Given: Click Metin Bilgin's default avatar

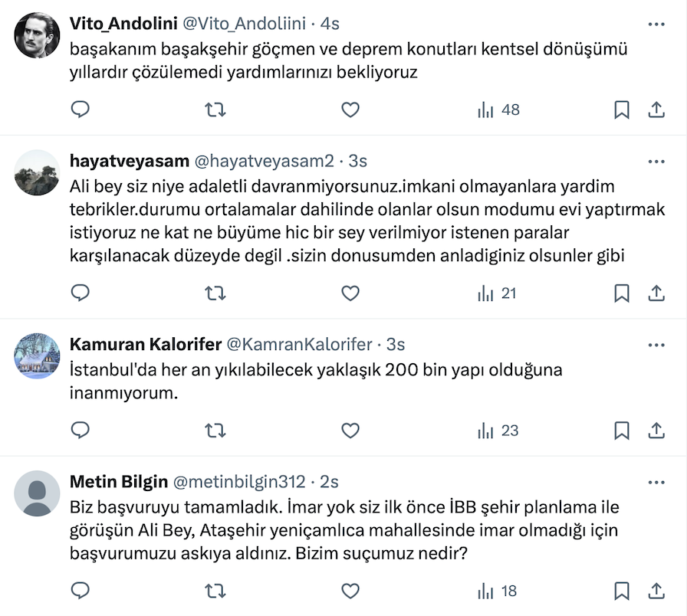Looking at the screenshot, I should click(x=38, y=493).
